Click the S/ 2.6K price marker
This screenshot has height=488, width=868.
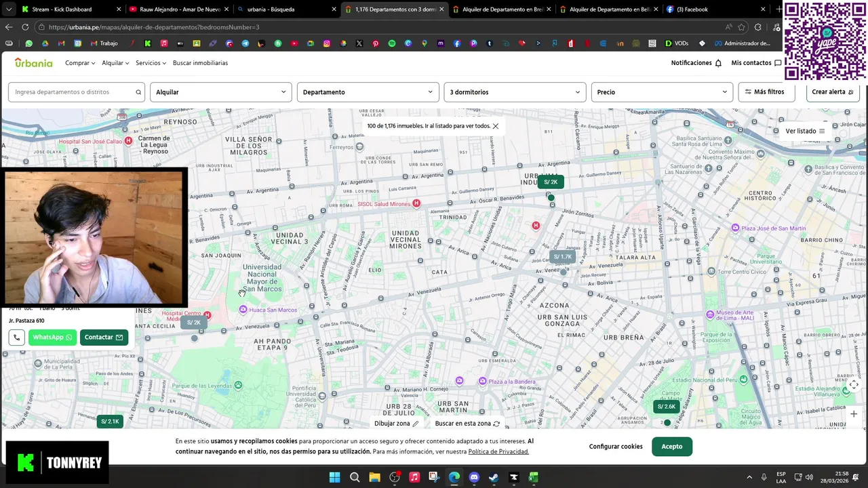coord(667,407)
